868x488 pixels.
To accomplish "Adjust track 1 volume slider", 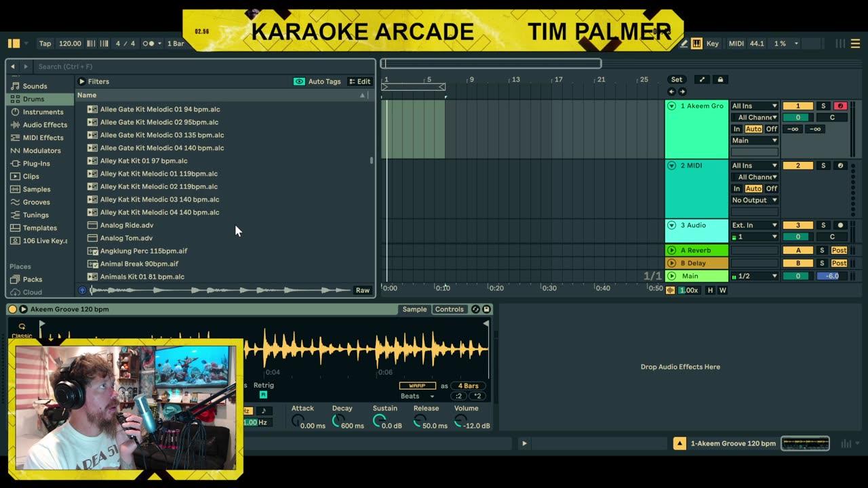I will tap(797, 117).
